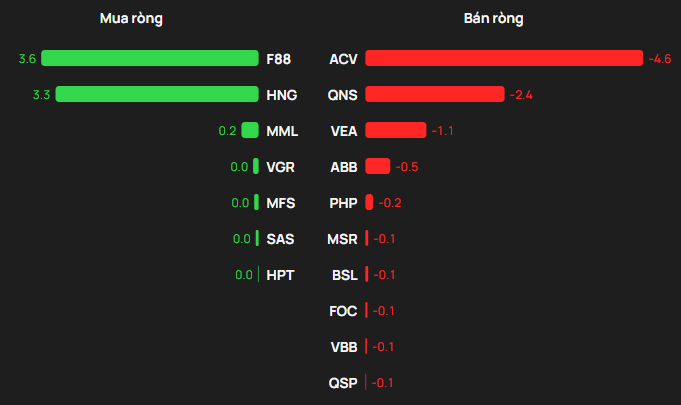Click the HPT ticker symbol
The width and height of the screenshot is (681, 405).
(280, 275)
